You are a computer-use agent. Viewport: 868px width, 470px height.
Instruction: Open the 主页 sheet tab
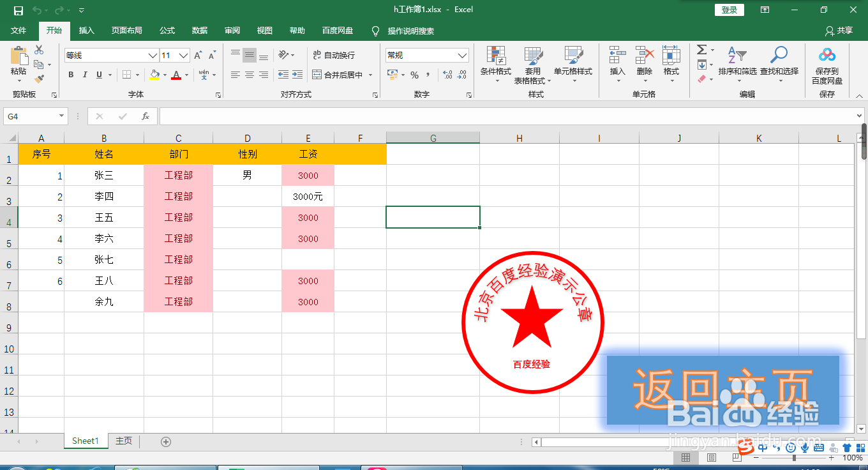123,441
